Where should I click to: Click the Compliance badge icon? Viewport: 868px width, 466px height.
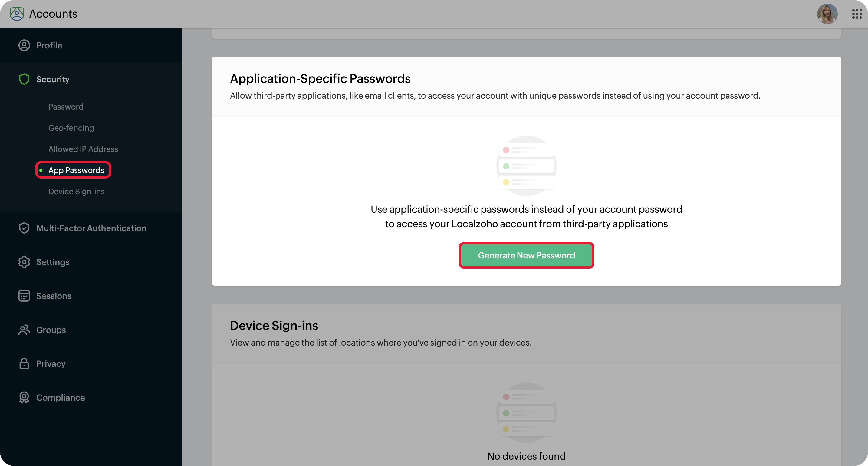coord(24,398)
